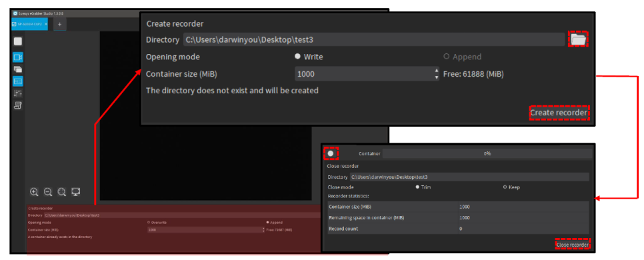Click the zoom in magnifier icon
The image size is (644, 260).
35,192
